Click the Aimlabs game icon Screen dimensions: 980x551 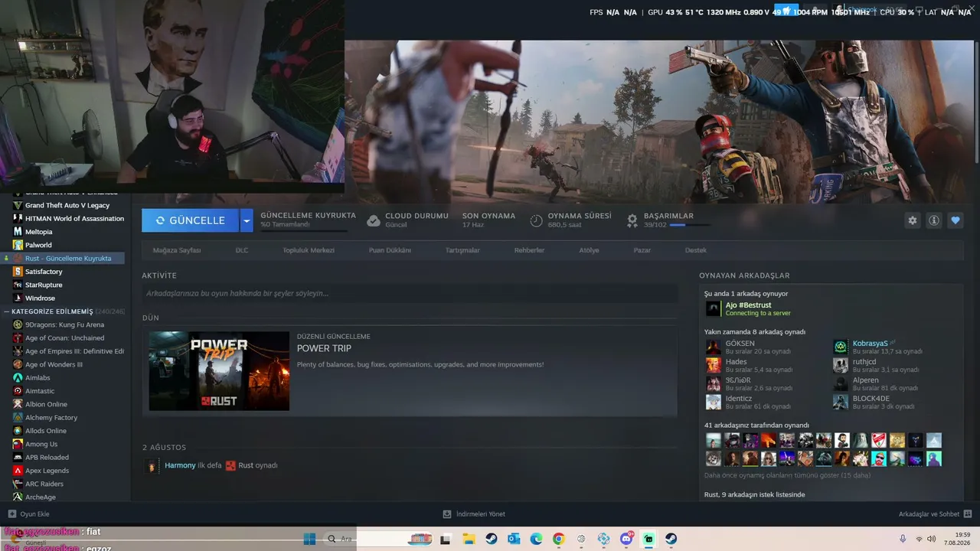coord(18,377)
